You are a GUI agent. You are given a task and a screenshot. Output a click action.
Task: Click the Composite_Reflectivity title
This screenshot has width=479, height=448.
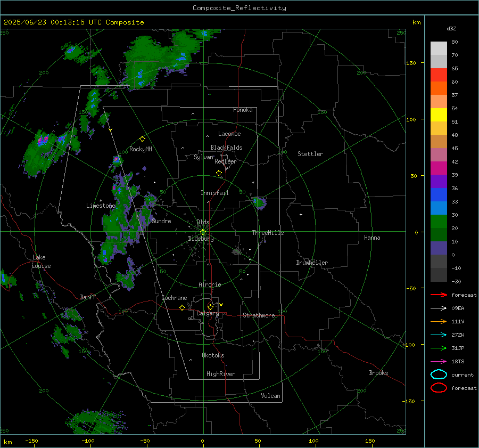click(240, 8)
